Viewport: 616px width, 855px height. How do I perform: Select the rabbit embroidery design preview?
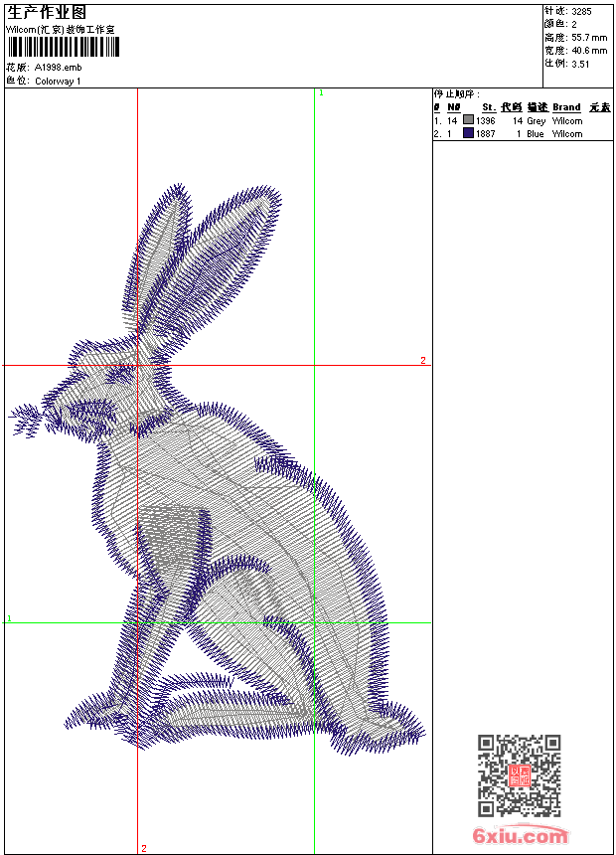click(219, 467)
